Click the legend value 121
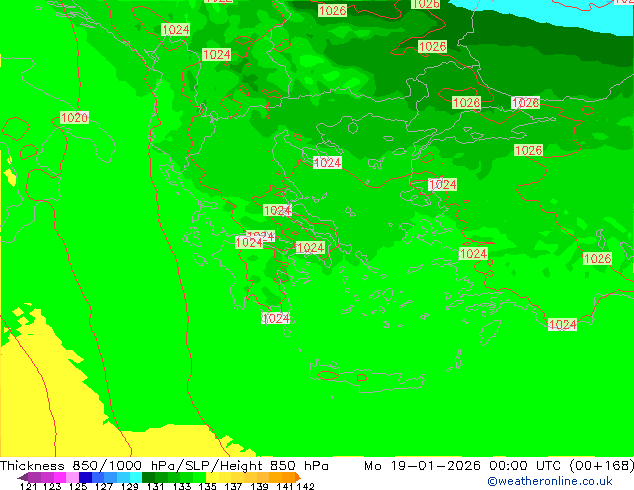Image resolution: width=634 pixels, height=490 pixels. (x=29, y=487)
